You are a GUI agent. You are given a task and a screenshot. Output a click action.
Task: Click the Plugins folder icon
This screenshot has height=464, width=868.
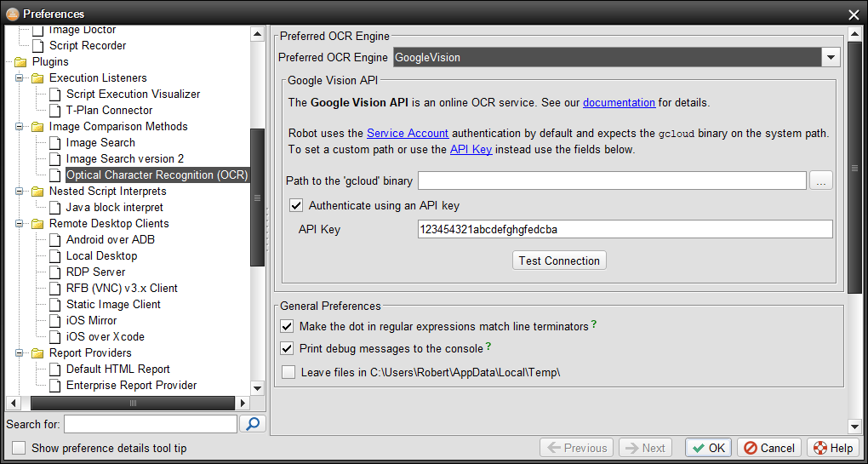(x=20, y=62)
